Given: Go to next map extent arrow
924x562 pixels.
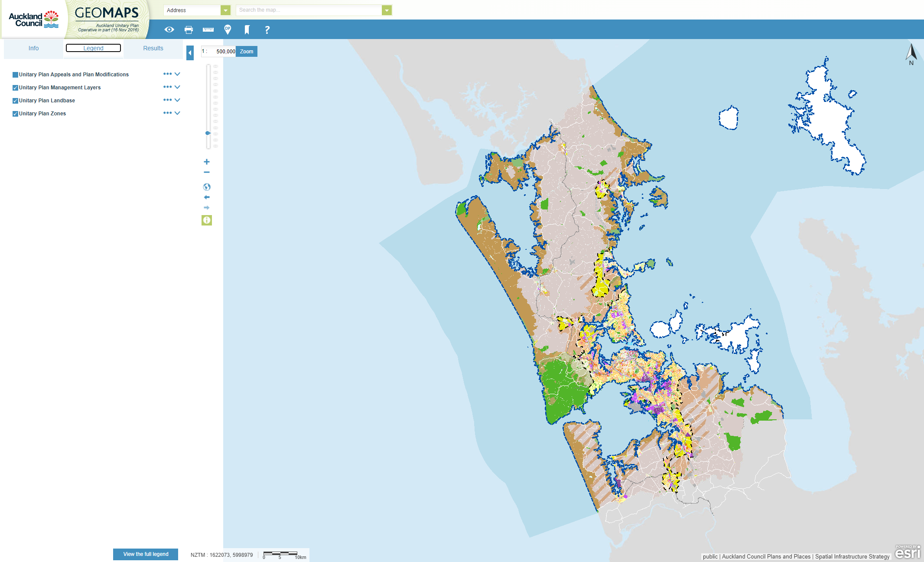Looking at the screenshot, I should point(207,208).
